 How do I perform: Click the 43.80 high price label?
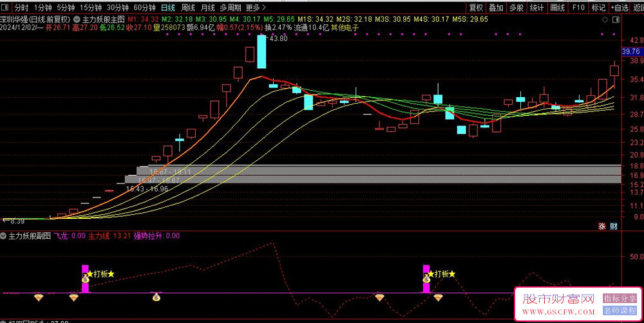(x=277, y=39)
